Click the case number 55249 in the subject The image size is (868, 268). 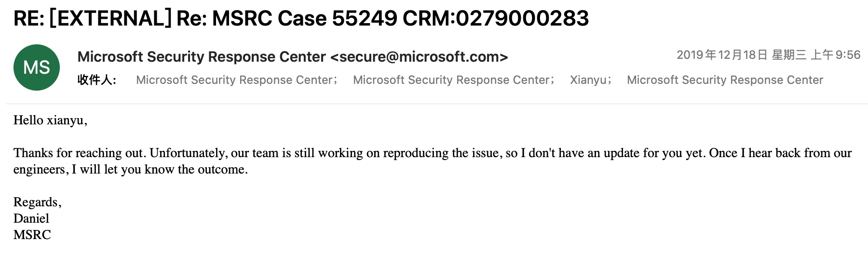pos(365,19)
